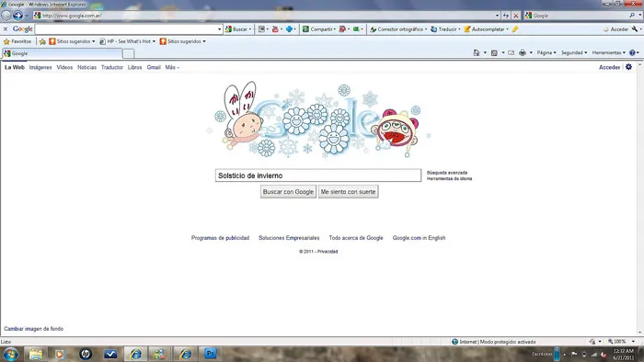Screen dimensions: 644x362
Task: Open the Traducir toolbar option
Action: [445, 29]
